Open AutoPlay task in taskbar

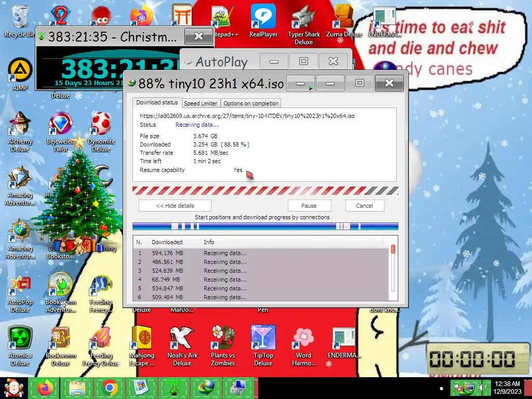[238, 388]
